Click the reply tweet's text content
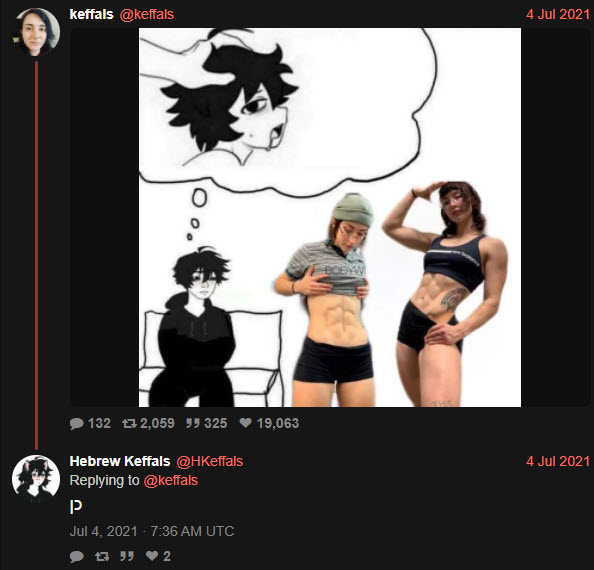 pos(76,507)
